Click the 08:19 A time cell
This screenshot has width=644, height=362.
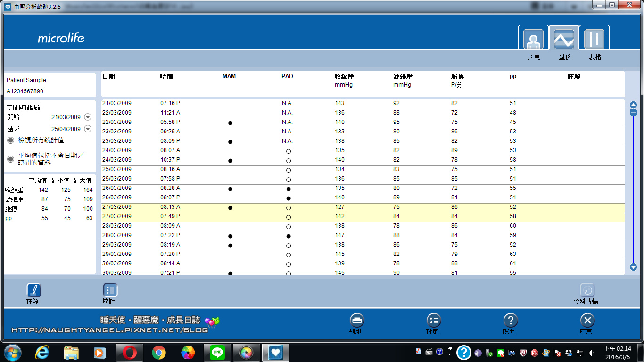click(x=170, y=245)
